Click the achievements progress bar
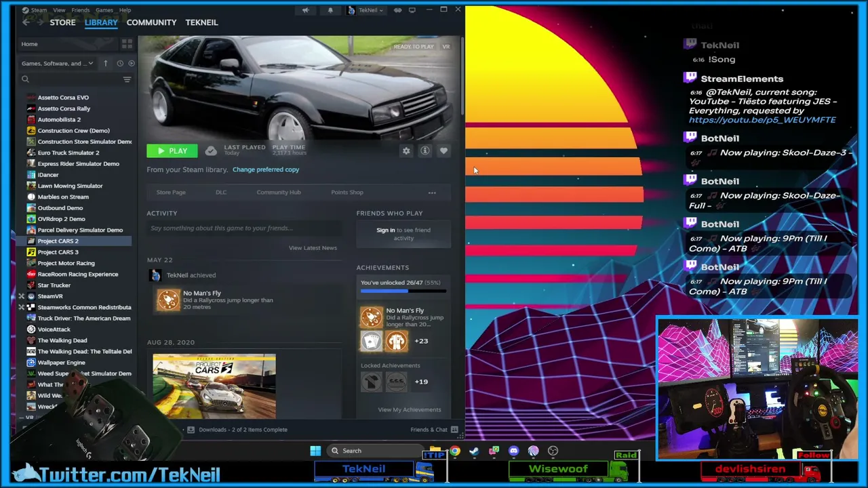 [x=403, y=291]
